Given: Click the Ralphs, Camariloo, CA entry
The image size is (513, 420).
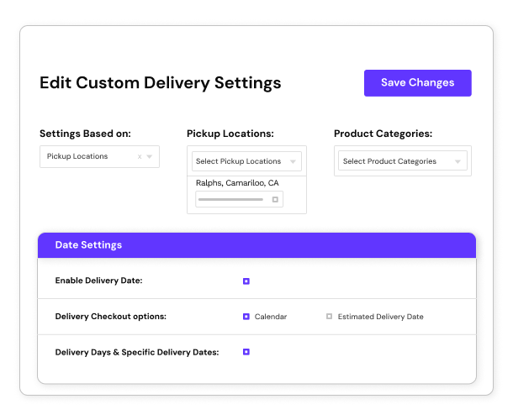Looking at the screenshot, I should click(x=237, y=183).
